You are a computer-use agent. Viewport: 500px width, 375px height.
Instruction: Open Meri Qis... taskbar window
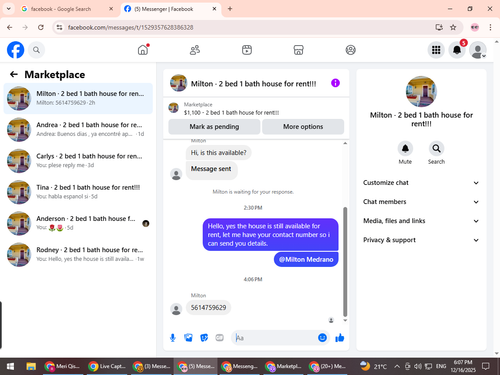(63, 367)
